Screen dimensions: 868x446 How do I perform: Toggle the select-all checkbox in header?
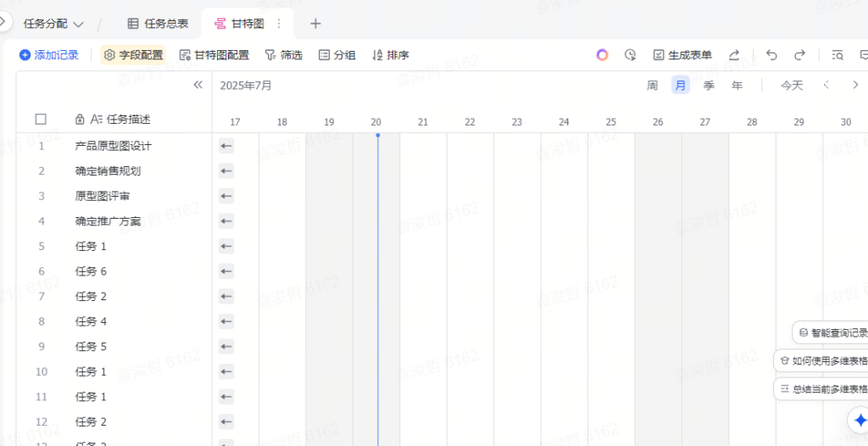pyautogui.click(x=41, y=120)
